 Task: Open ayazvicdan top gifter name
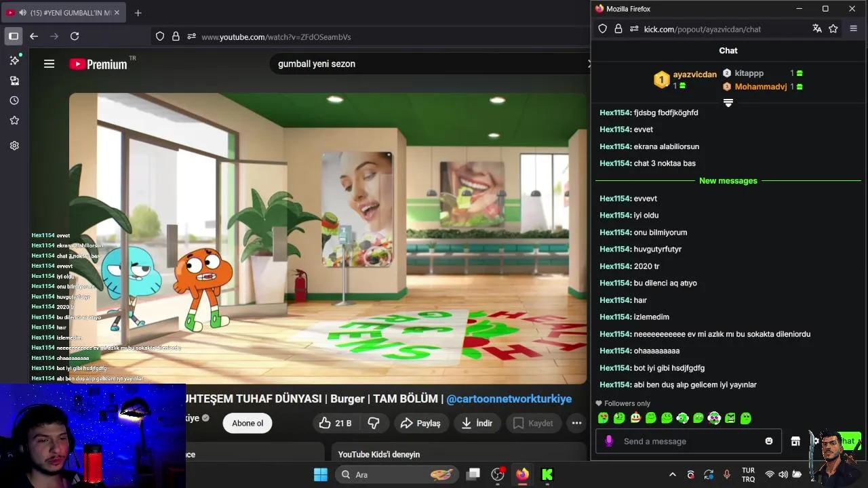(694, 75)
